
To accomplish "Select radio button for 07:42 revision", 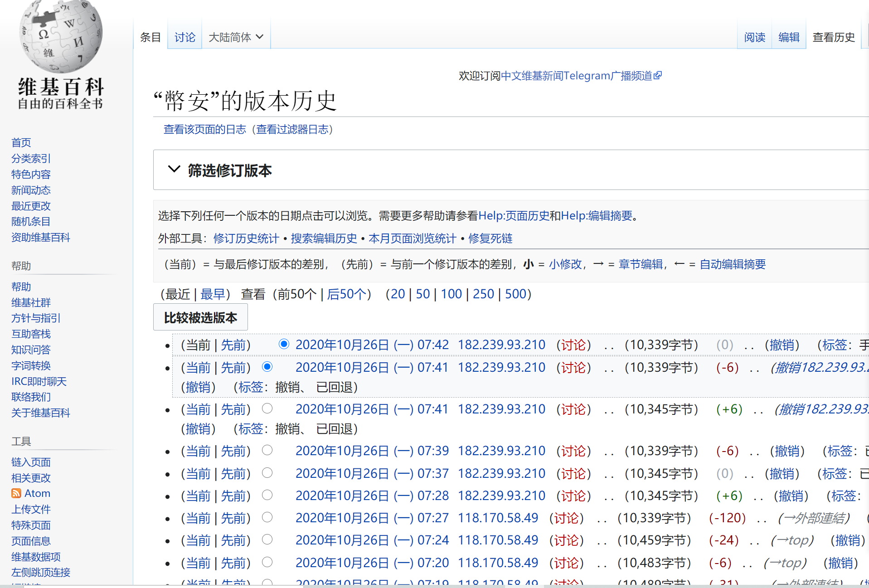I will tap(284, 344).
